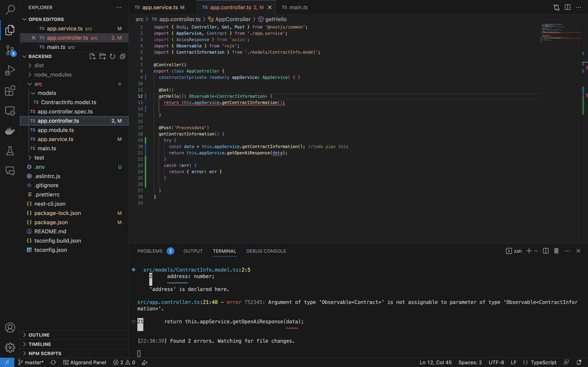The image size is (588, 367).
Task: Open package.json in file tree
Action: pos(74,222)
